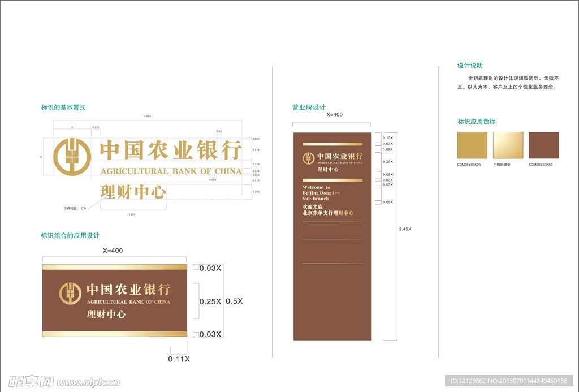
Task: Click the large gold 中国农业银行 title text
Action: [171, 150]
